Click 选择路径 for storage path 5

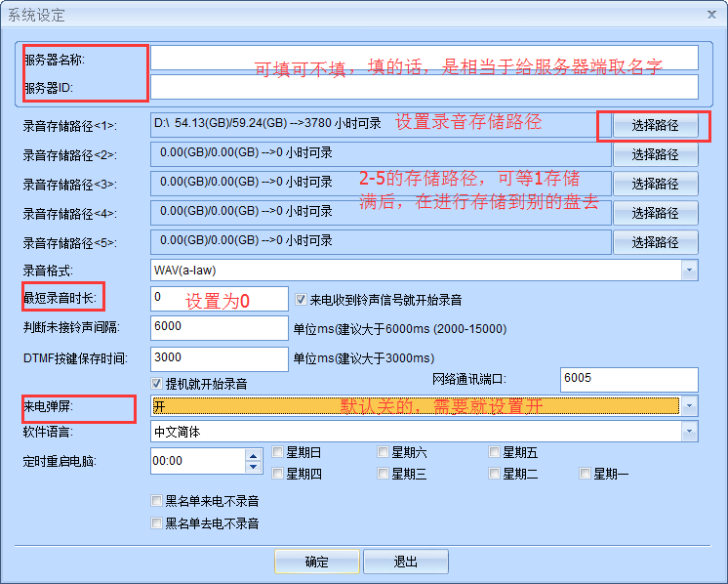[655, 242]
